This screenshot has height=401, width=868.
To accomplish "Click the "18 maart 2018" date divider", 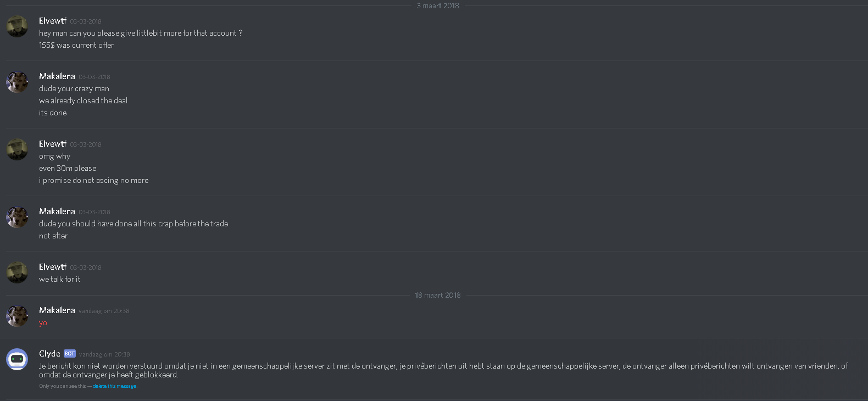I will 438,295.
